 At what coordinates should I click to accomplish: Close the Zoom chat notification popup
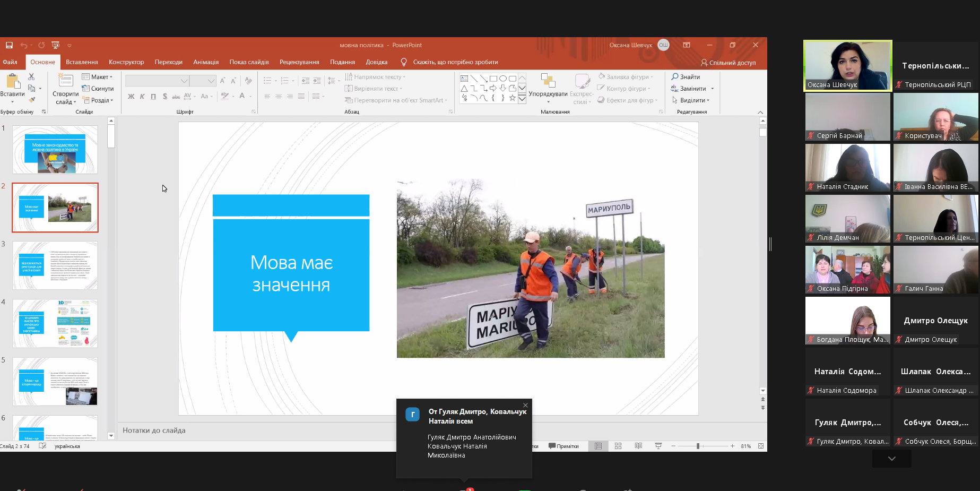pyautogui.click(x=525, y=405)
